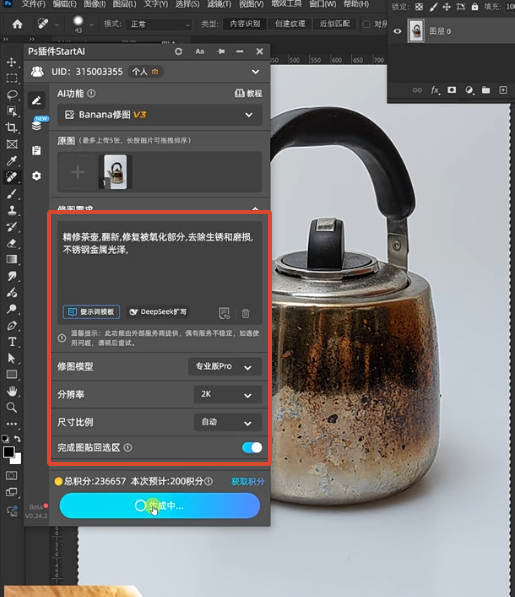Select the Horizontal Type tool
Viewport: 515px width, 597px height.
click(x=12, y=342)
